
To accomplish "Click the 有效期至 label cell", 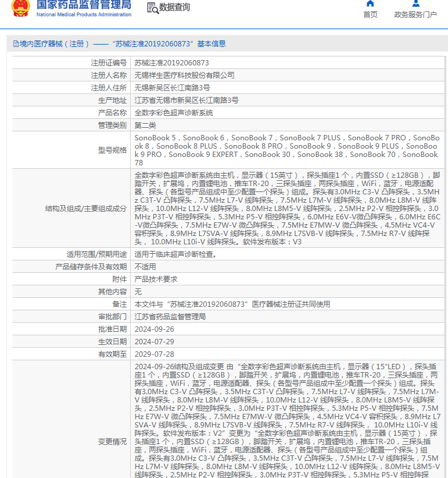I will pos(71,354).
